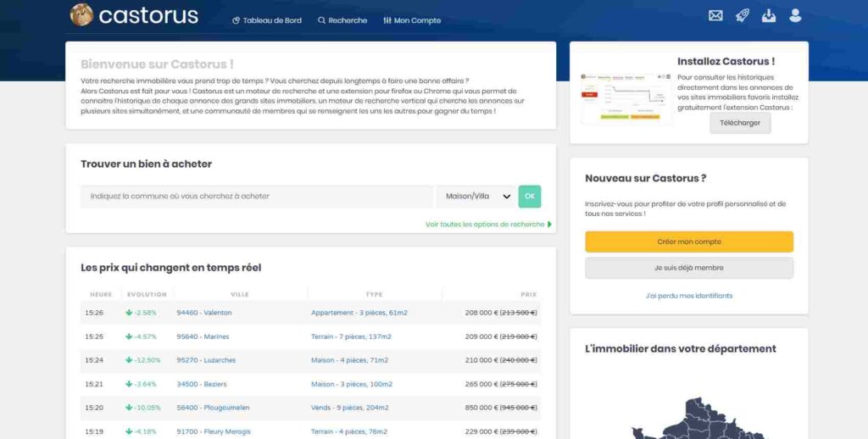Open the user profile icon
The width and height of the screenshot is (868, 439).
[x=795, y=15]
